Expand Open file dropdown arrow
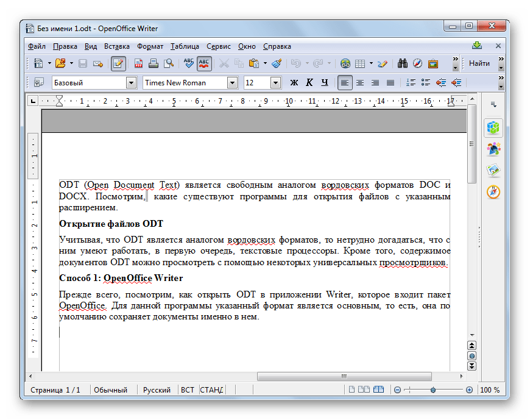Viewport: 530px width, 420px height. (71, 63)
